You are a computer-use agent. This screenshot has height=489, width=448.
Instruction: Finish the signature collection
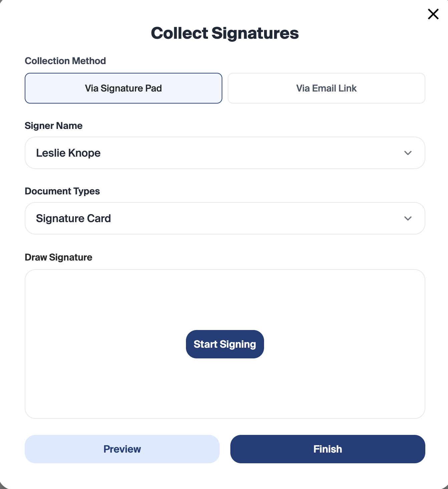(x=327, y=449)
